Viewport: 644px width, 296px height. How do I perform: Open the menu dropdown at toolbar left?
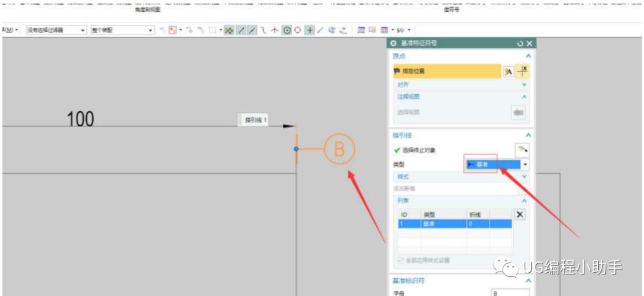coord(10,30)
